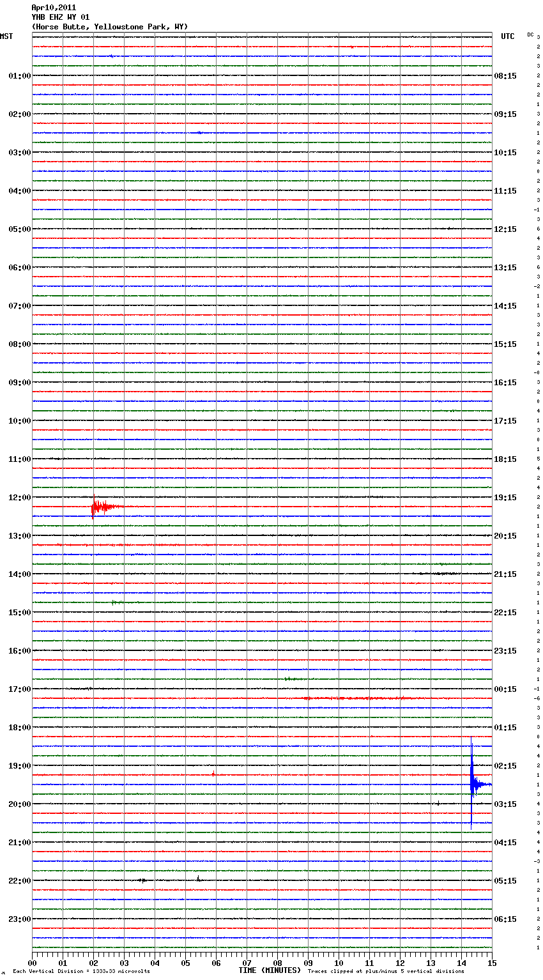Click minute tick label 05 on bottom axis
Screen dimensions: 543x980
(x=185, y=963)
